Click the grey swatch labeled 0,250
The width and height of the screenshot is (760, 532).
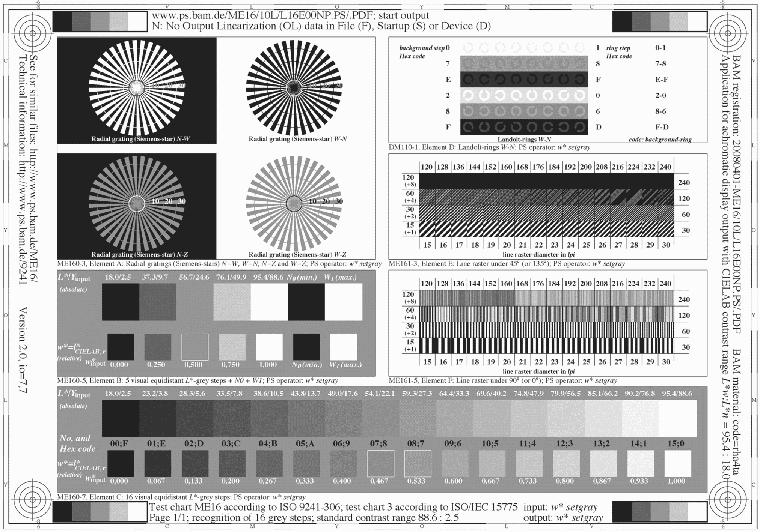tap(158, 347)
